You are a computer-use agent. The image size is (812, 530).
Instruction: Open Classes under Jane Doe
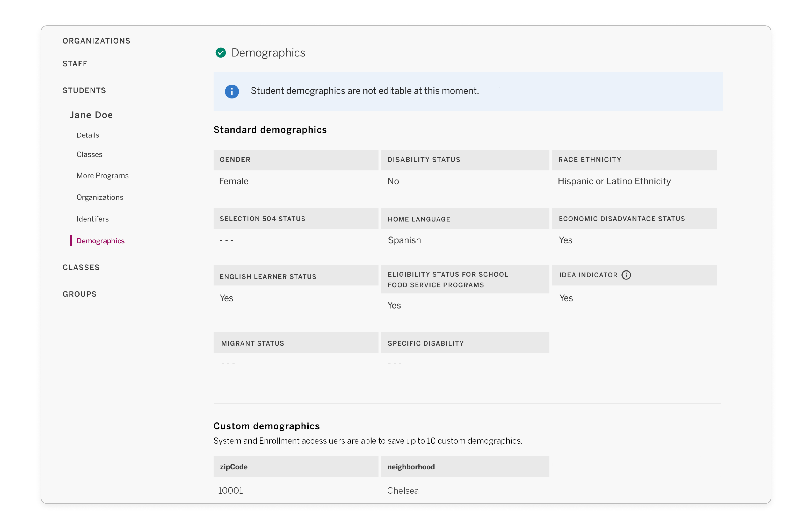(x=89, y=154)
